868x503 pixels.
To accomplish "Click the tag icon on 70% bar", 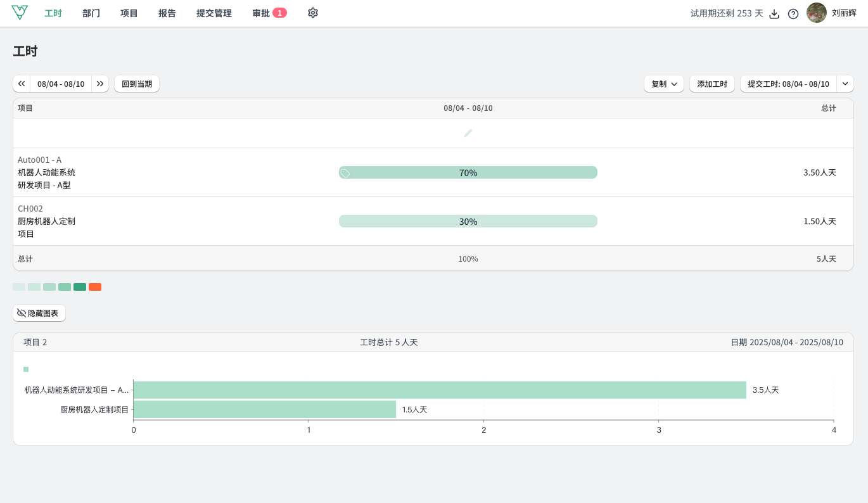I will coord(346,173).
